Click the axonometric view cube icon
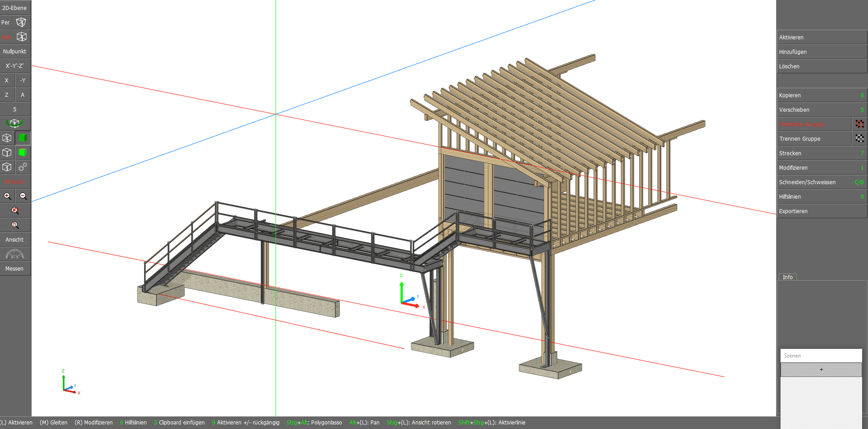The width and height of the screenshot is (868, 429). coord(21,37)
